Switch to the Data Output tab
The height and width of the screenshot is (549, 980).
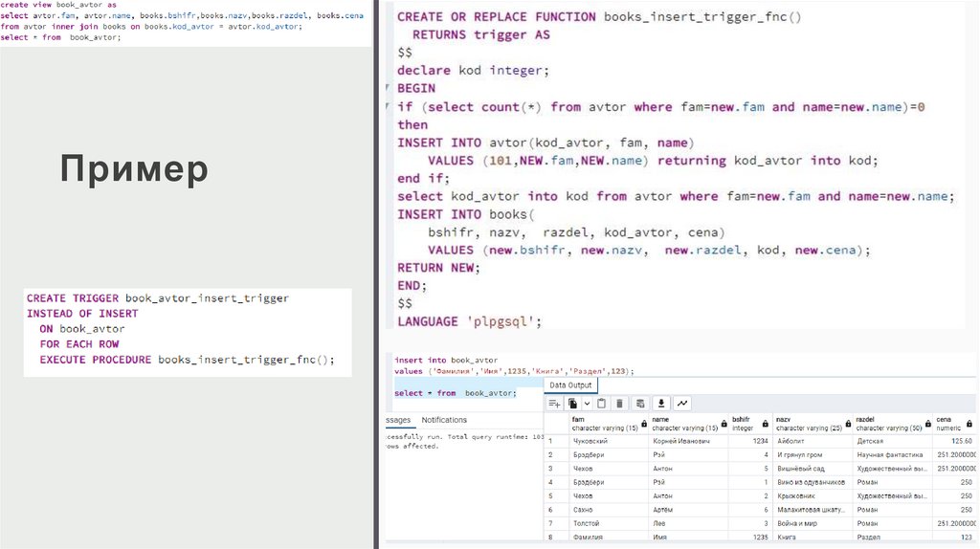pos(570,384)
